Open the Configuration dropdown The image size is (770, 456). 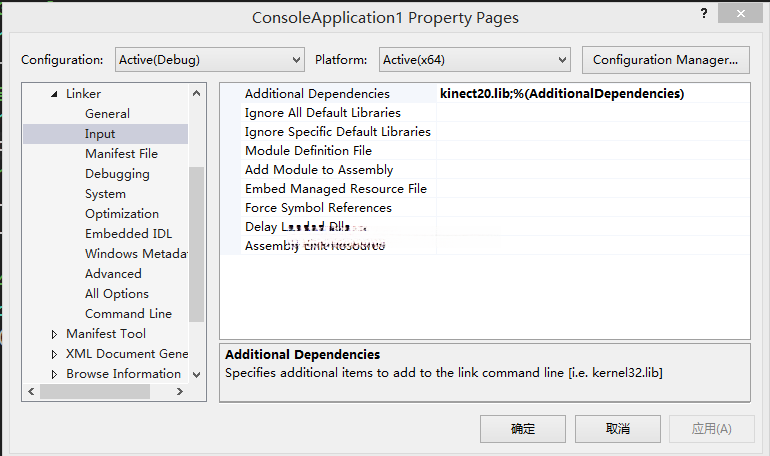[209, 60]
